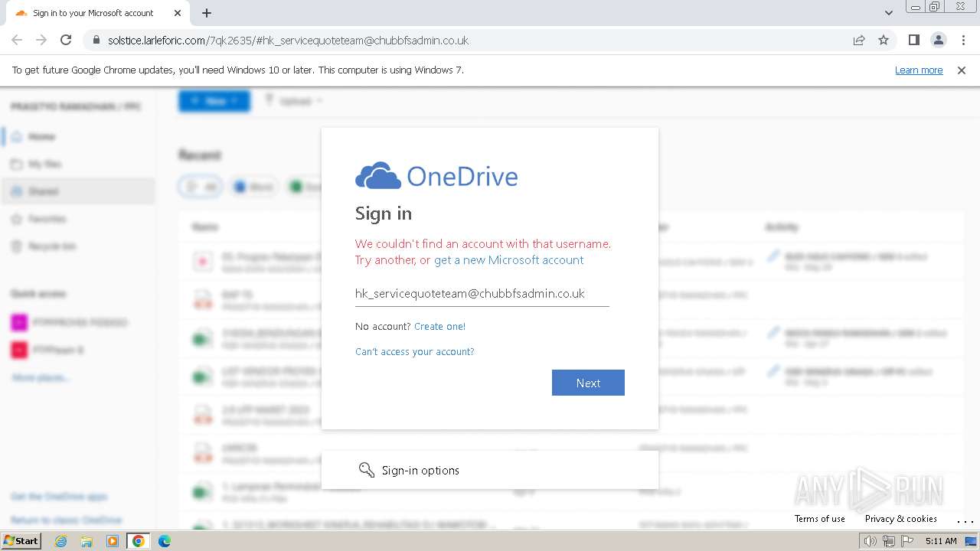Reload the current page

click(66, 41)
